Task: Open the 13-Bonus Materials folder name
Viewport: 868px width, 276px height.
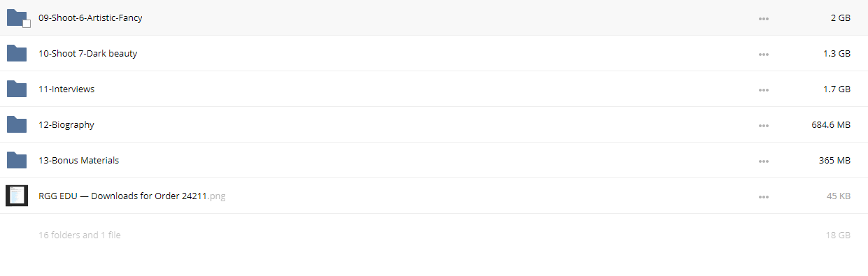Action: (x=78, y=160)
